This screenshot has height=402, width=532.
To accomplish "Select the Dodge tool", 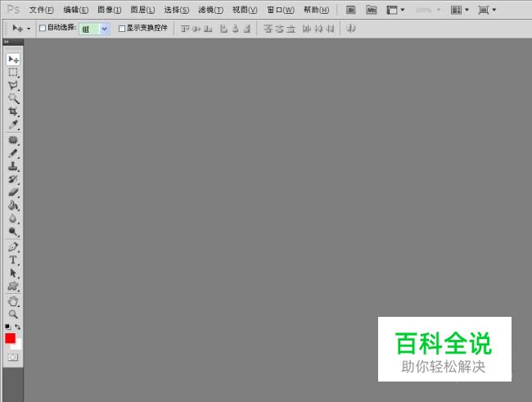I will click(x=13, y=232).
